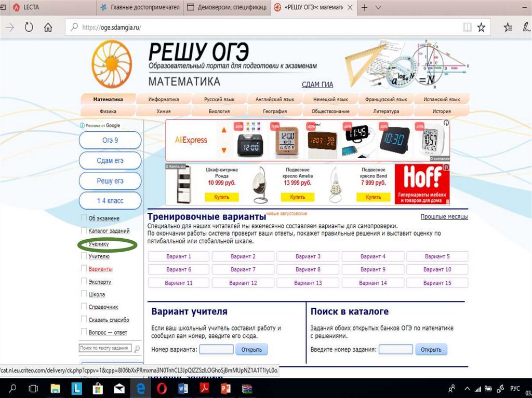Switch to Главные достопримечател tab

click(x=140, y=7)
